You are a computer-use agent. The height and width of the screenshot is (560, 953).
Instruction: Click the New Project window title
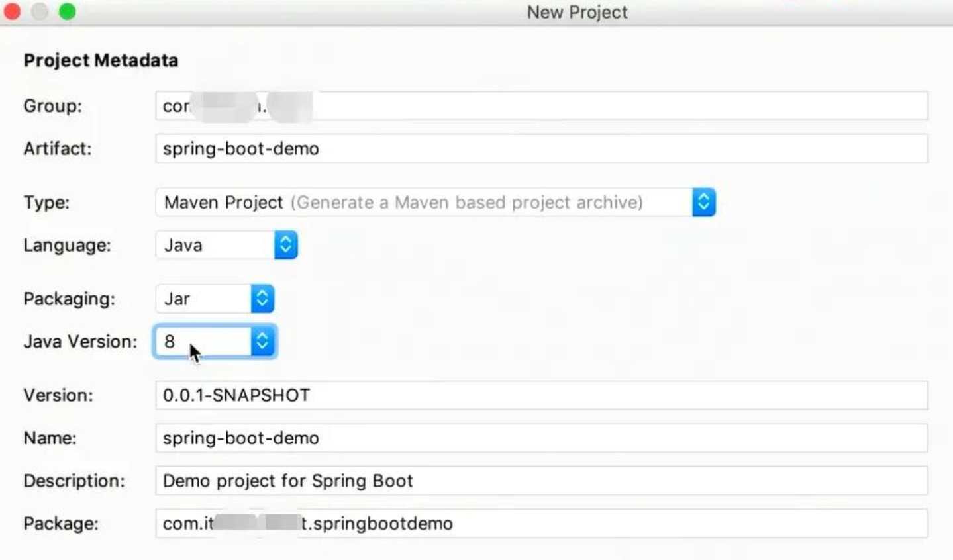coord(577,12)
